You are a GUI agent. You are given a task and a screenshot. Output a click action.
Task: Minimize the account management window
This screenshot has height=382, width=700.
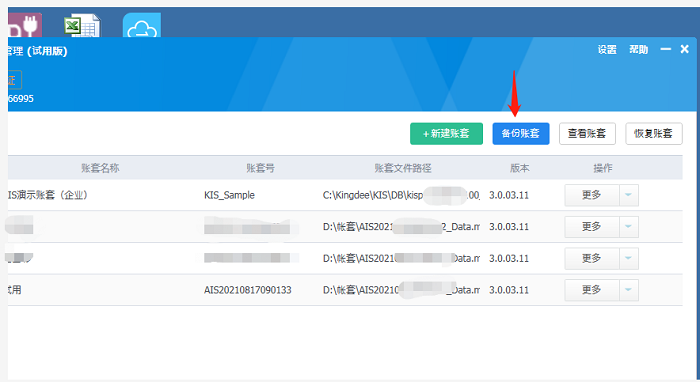(666, 49)
